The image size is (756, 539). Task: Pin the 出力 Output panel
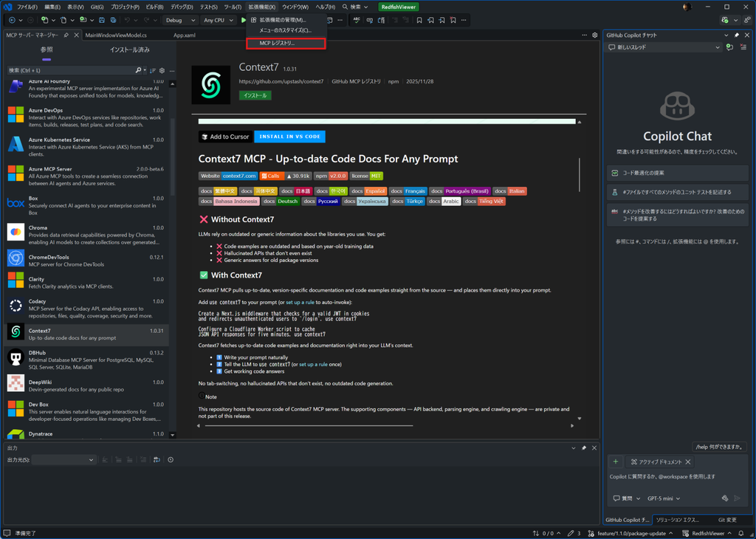(583, 448)
